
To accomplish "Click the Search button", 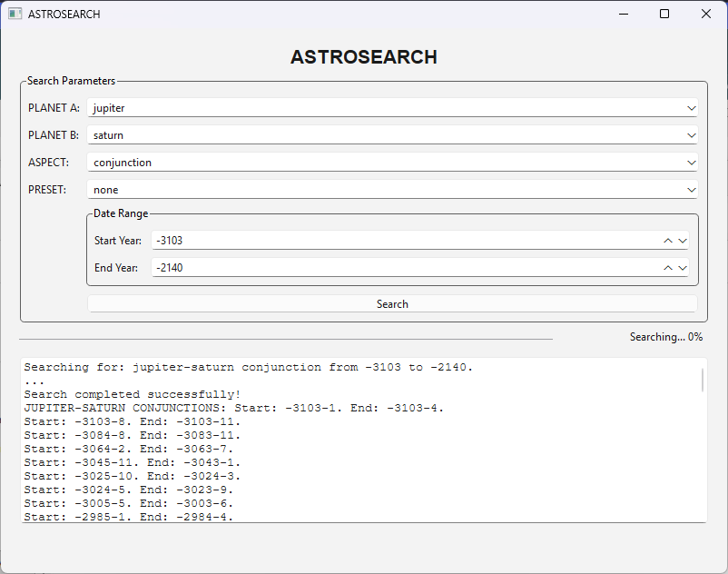I will (x=392, y=304).
